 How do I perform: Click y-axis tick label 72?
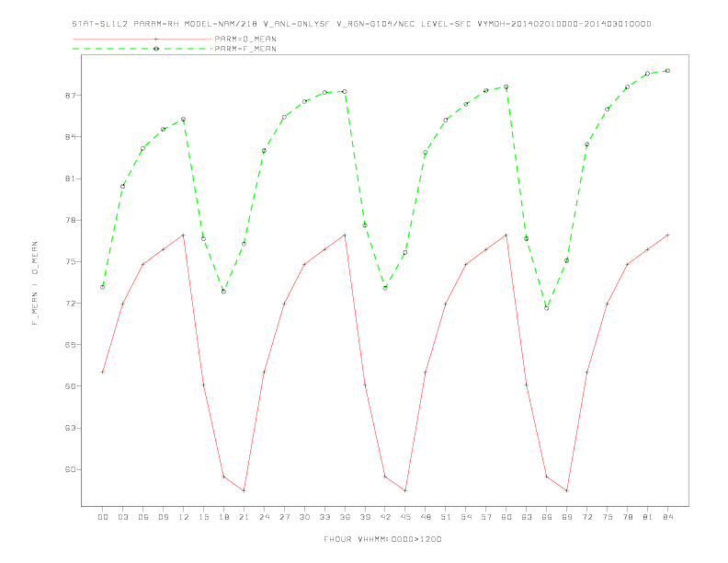click(x=70, y=304)
